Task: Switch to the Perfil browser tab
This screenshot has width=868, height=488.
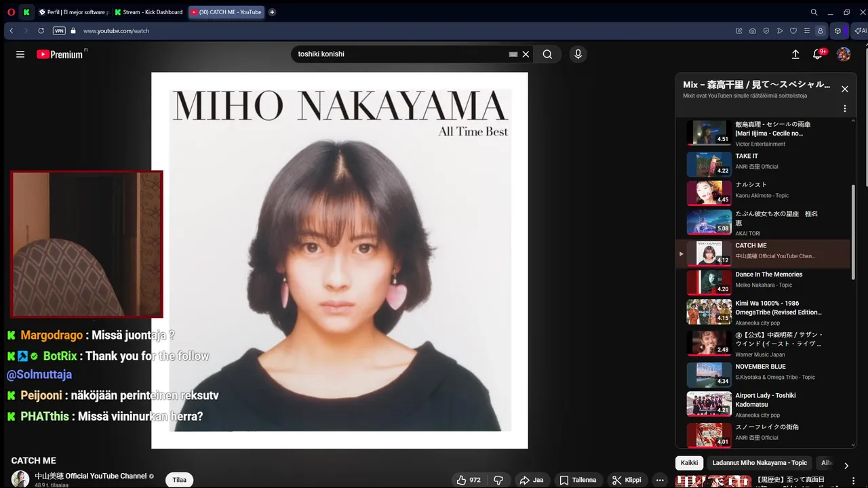Action: 73,12
